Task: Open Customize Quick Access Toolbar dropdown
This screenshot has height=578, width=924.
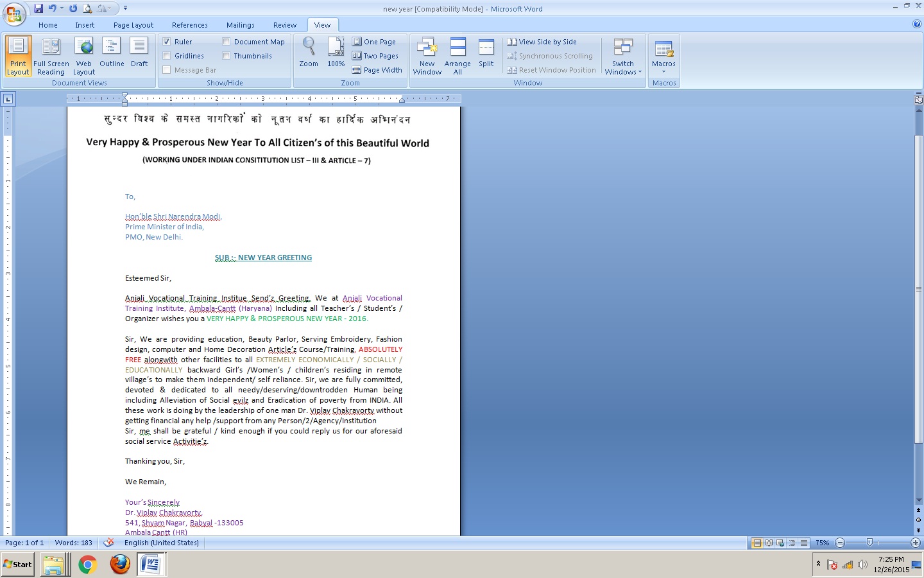Action: [125, 8]
